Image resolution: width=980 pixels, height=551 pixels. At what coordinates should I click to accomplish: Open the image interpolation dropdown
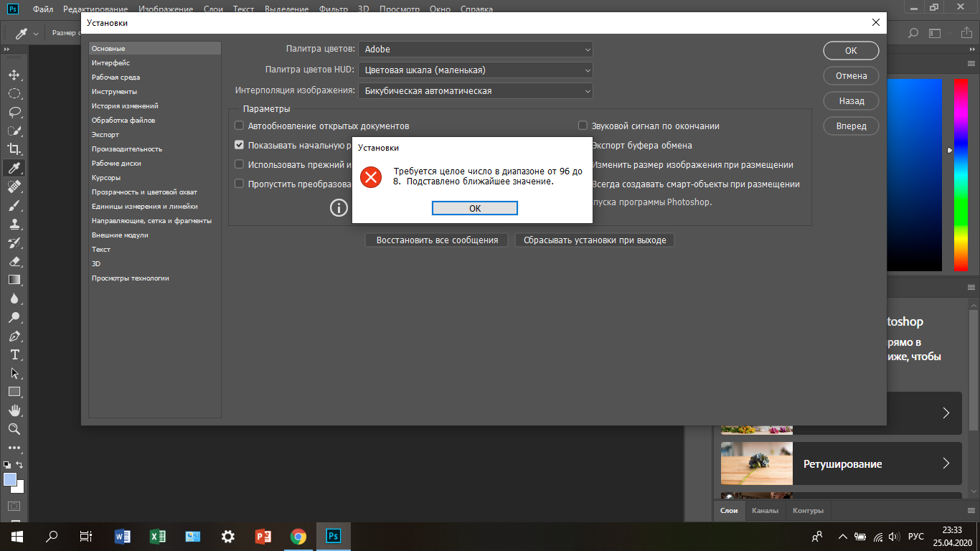coord(476,91)
